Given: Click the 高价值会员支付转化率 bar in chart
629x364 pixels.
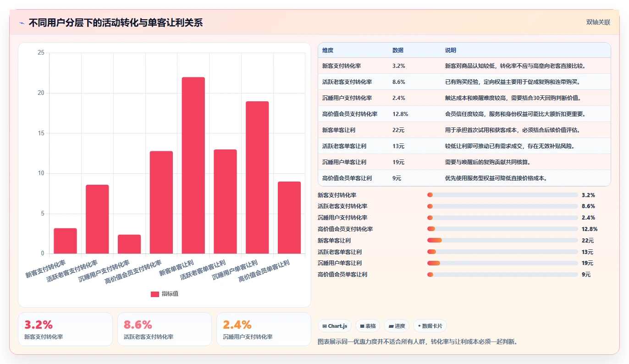Looking at the screenshot, I should (x=161, y=202).
